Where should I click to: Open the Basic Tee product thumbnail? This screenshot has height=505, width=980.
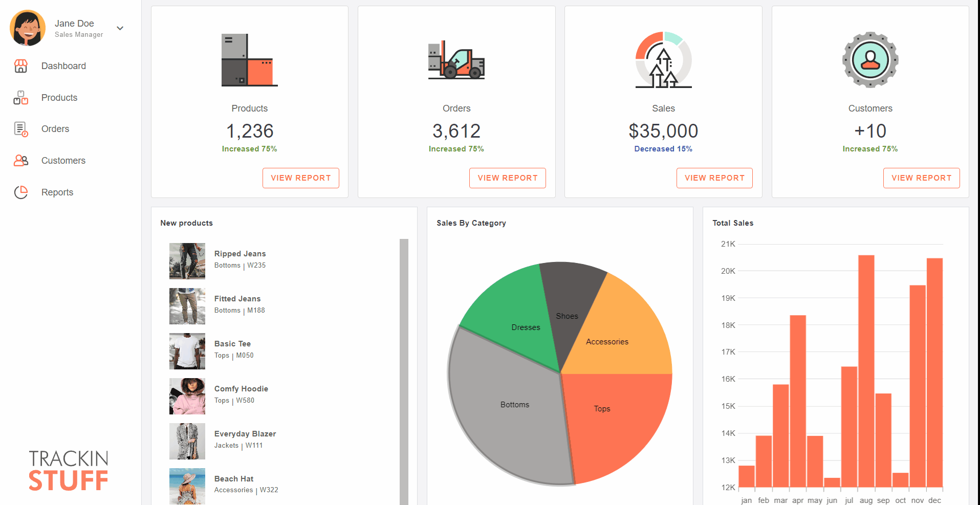(187, 351)
